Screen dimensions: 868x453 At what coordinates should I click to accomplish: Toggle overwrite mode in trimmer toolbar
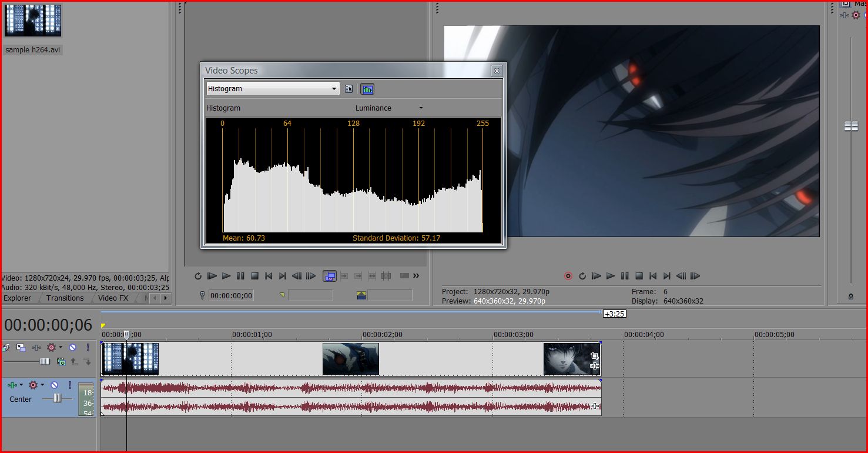330,276
